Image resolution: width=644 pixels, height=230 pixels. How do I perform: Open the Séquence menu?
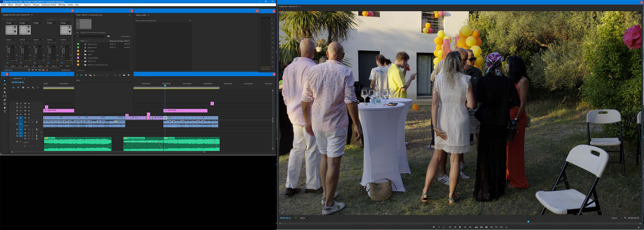(x=27, y=5)
